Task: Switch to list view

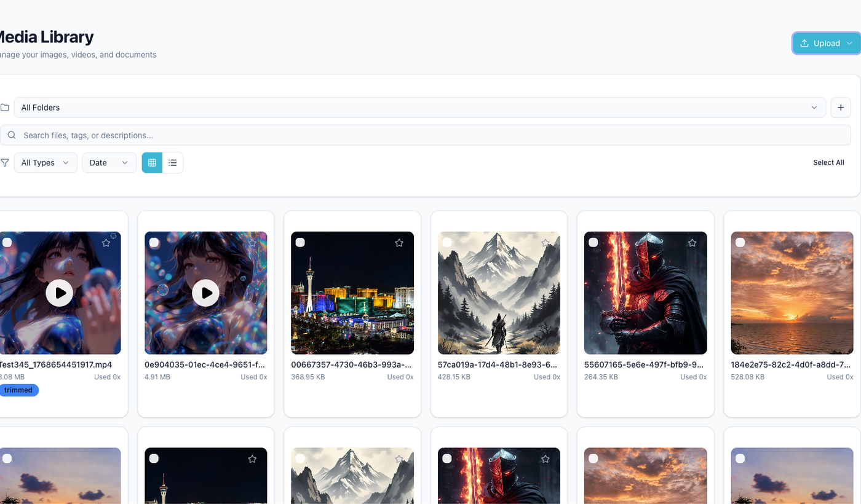Action: (x=173, y=163)
